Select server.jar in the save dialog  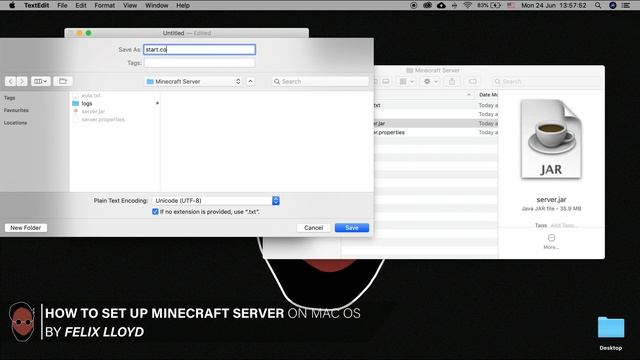pyautogui.click(x=93, y=111)
